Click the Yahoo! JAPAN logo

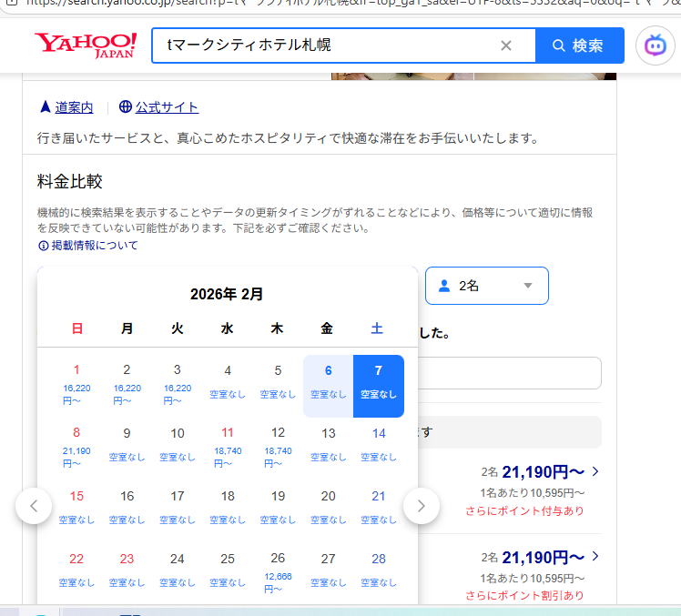(x=86, y=45)
